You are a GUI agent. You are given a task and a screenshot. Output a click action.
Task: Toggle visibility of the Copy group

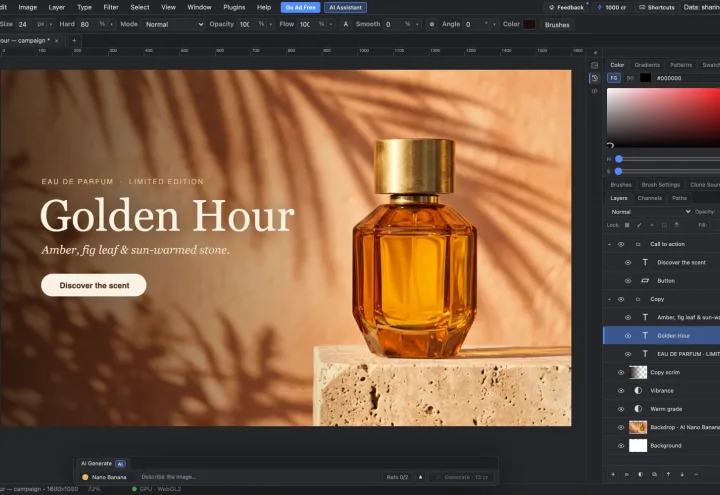click(x=621, y=299)
